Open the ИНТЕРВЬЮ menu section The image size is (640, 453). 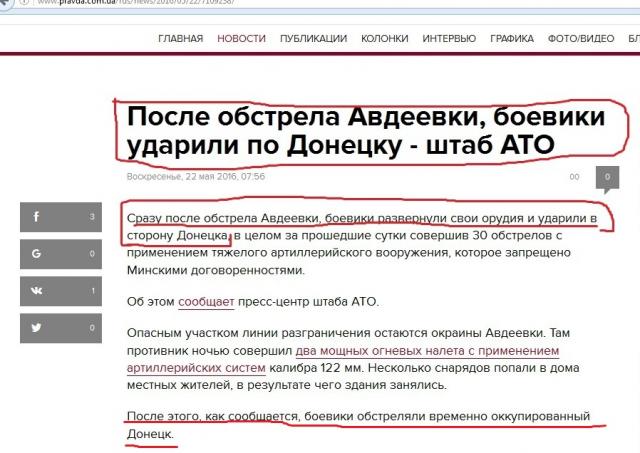[x=449, y=38]
